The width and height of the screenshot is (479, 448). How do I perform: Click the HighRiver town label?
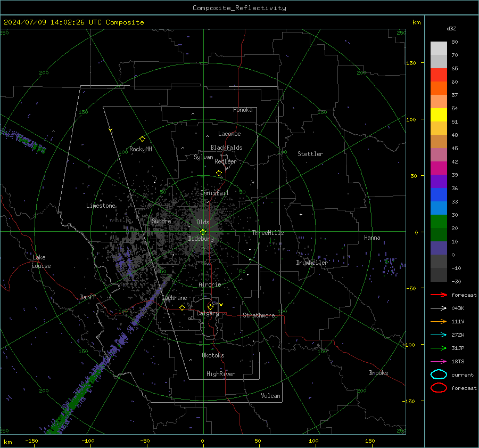pyautogui.click(x=221, y=374)
